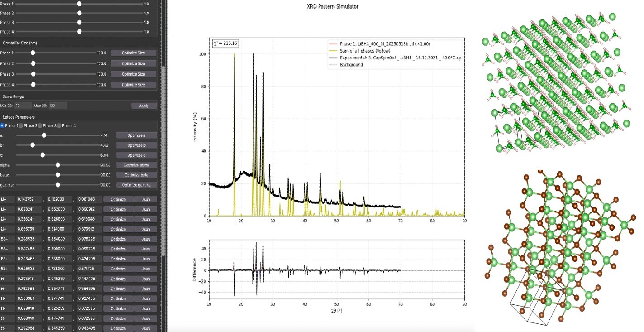Click the brown-green crystal structure view

[x=559, y=247]
